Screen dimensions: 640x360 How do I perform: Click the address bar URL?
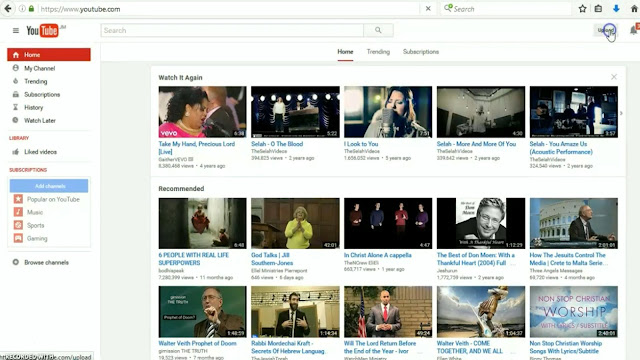[80, 9]
